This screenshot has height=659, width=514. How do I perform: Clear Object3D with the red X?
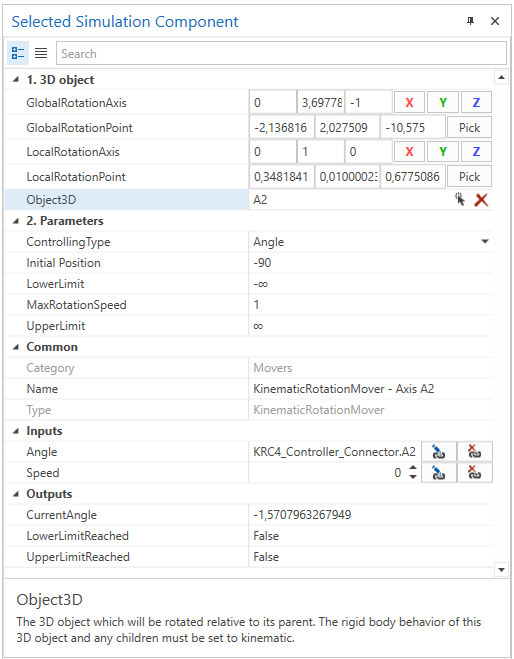pyautogui.click(x=481, y=200)
